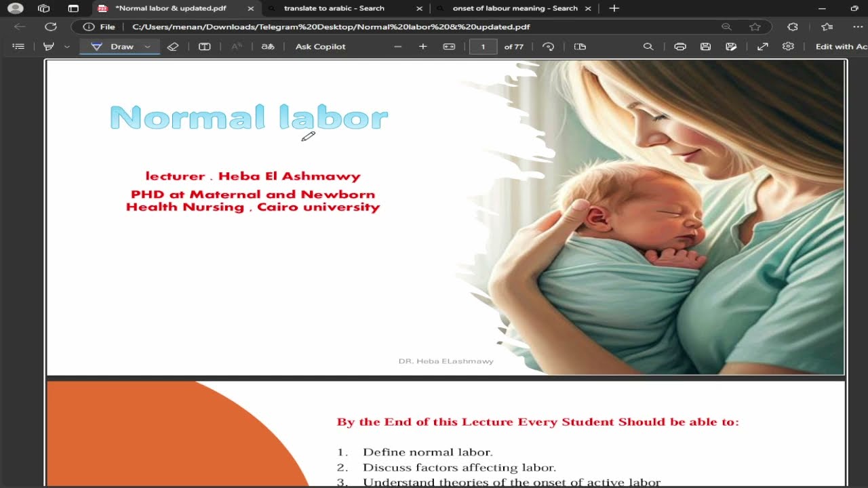Select the Highlight tool

pos(49,47)
